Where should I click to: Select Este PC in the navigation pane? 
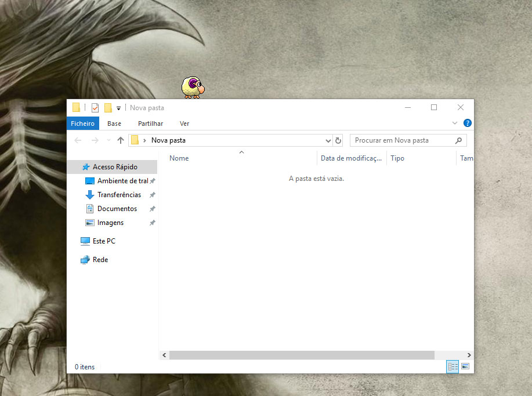click(x=104, y=241)
